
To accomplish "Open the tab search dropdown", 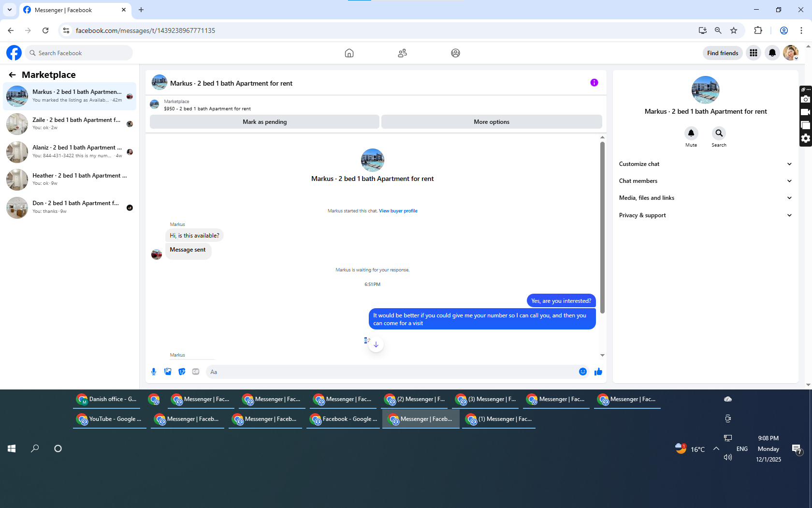I will pos(10,10).
